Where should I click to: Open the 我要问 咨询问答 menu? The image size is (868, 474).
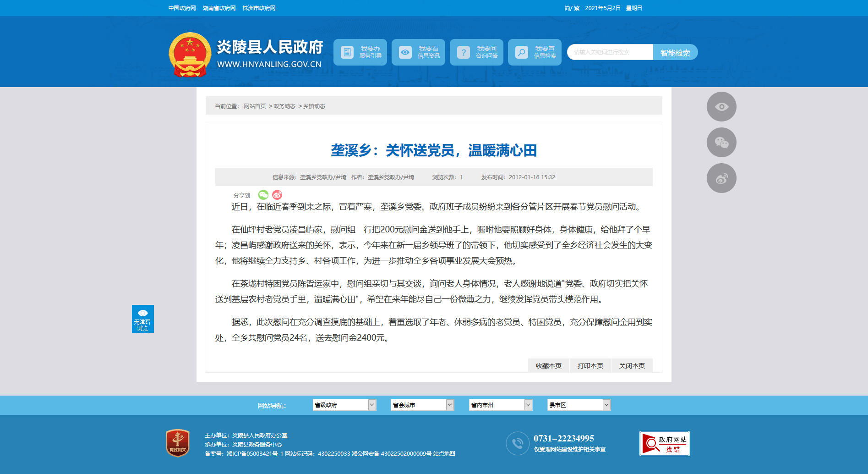click(x=476, y=52)
